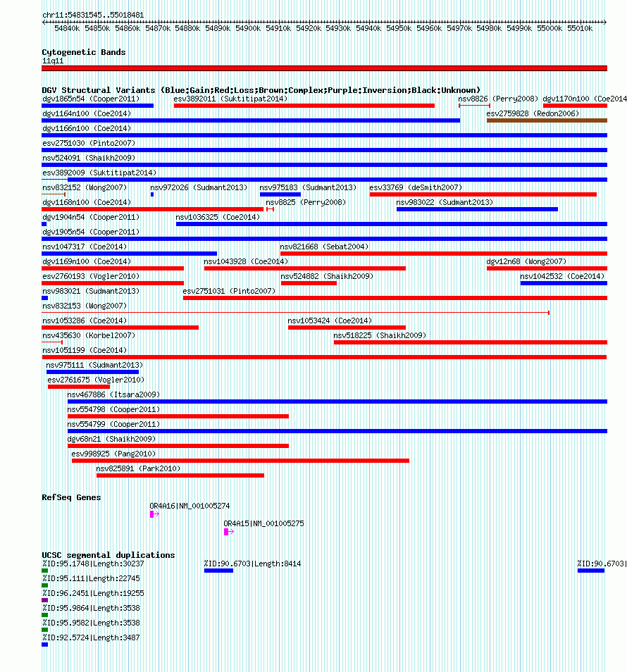The width and height of the screenshot is (627, 672).
Task: Click the UCSC segmental duplications track title
Action: tap(108, 555)
